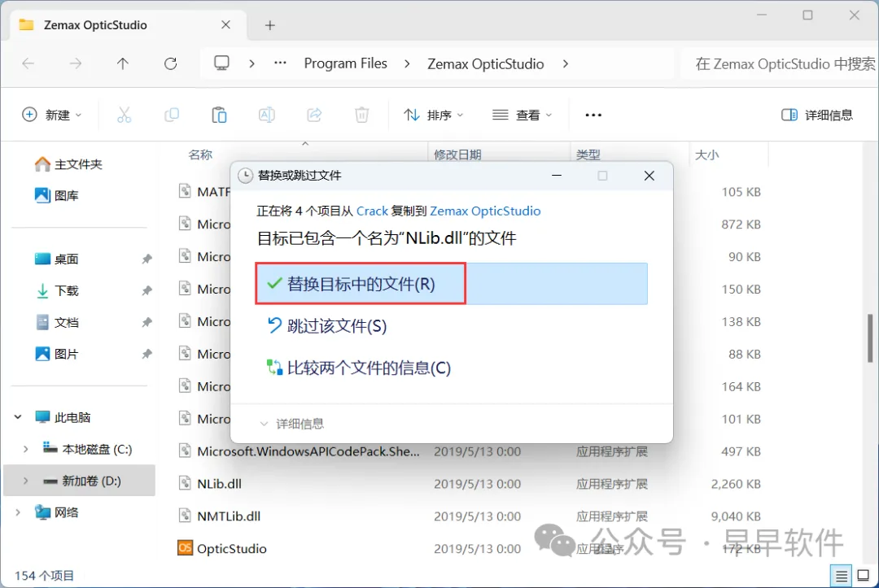
Task: Switch to details list view icon in status bar
Action: pos(841,576)
